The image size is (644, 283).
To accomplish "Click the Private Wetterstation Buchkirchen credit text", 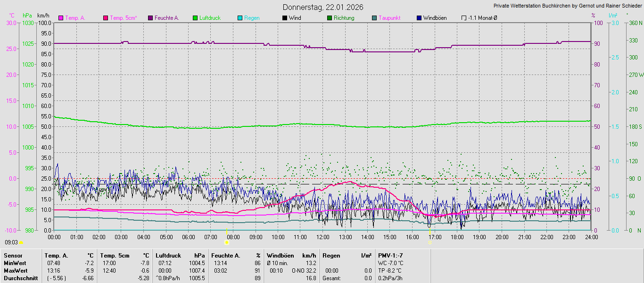I will pyautogui.click(x=567, y=6).
